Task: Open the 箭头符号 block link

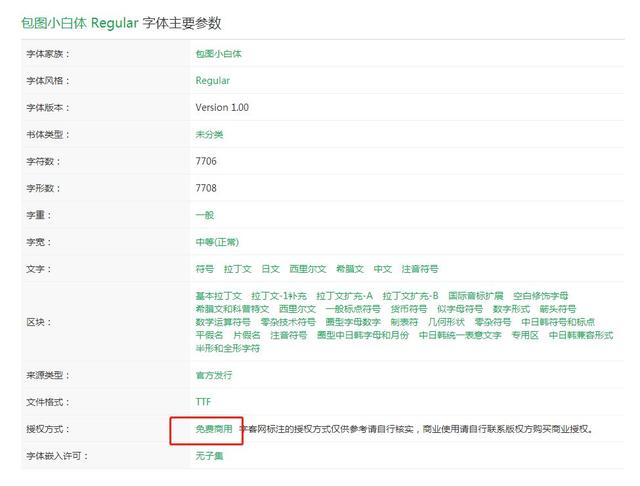Action: tap(558, 309)
